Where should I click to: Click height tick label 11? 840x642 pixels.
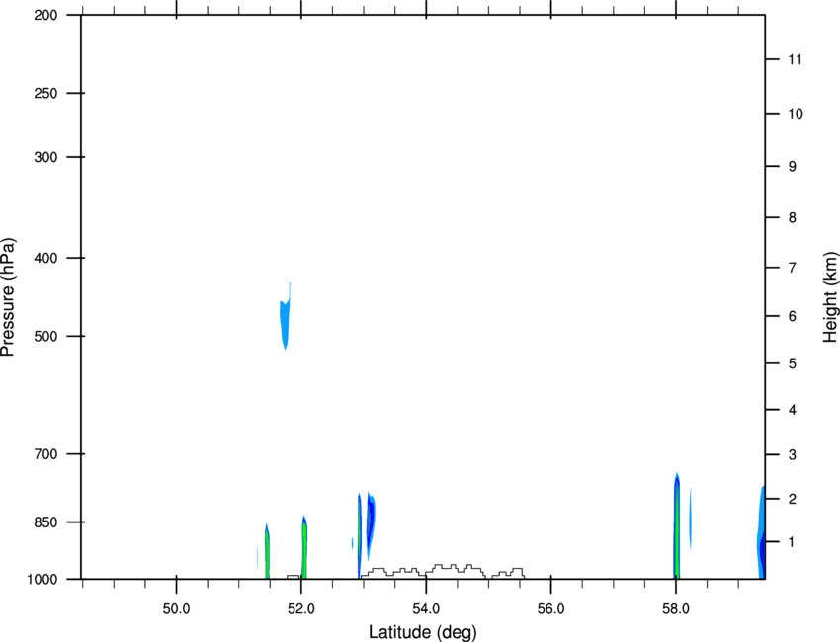795,59
